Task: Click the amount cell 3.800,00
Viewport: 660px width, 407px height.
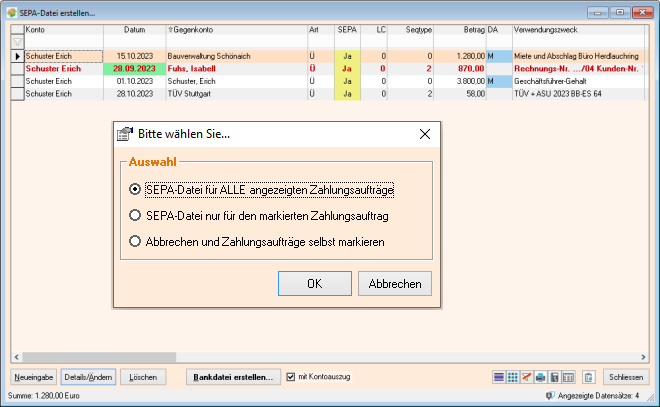Action: pyautogui.click(x=460, y=81)
